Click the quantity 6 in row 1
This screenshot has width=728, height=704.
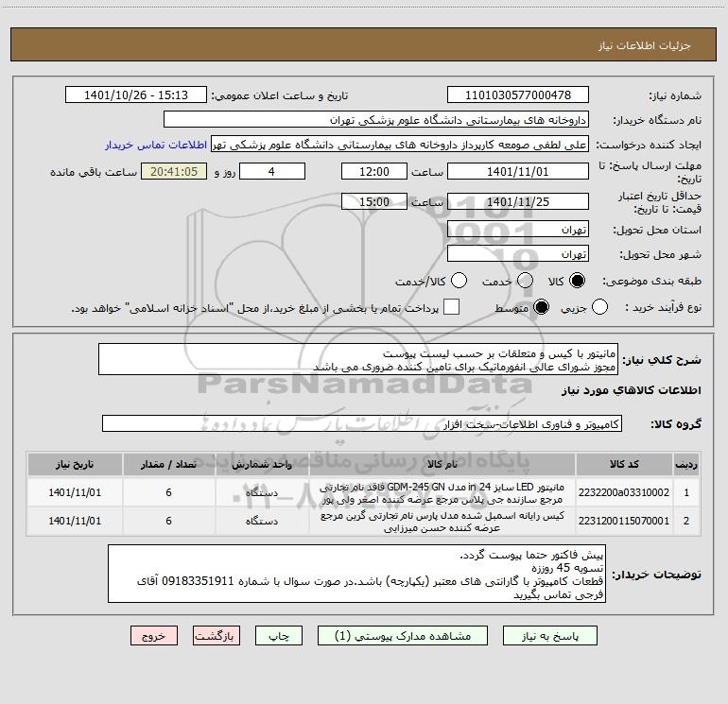tap(168, 493)
